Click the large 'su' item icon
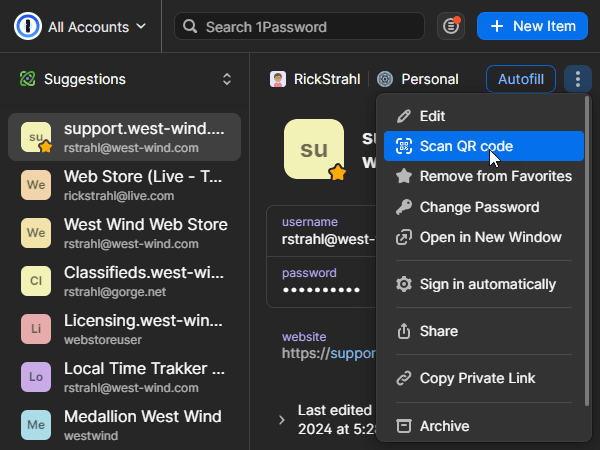600x450 pixels. coord(314,149)
